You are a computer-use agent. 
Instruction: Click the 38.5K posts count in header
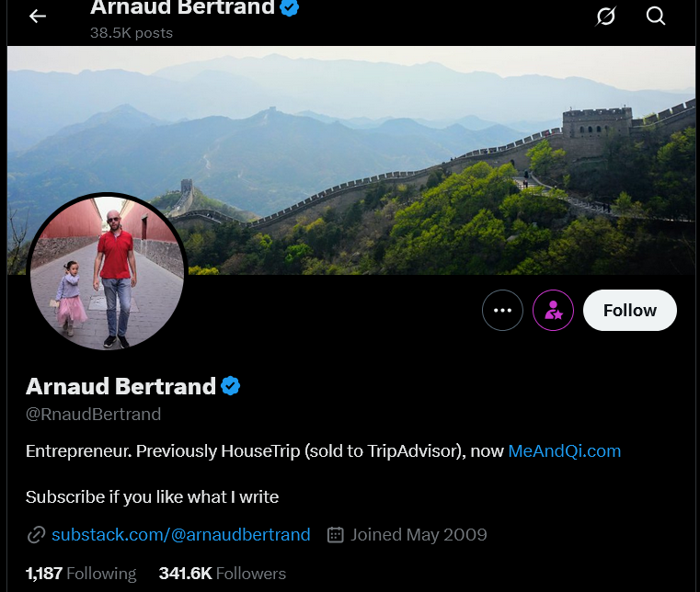132,33
